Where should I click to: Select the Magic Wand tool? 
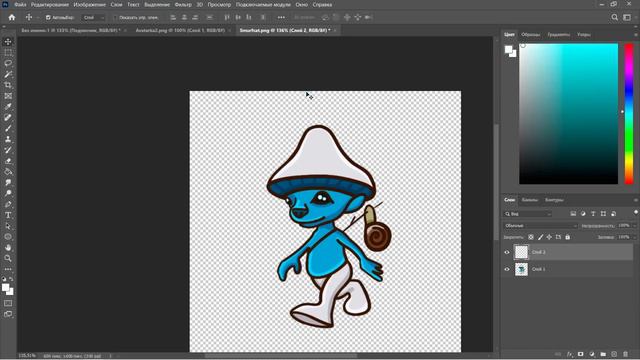pyautogui.click(x=8, y=74)
